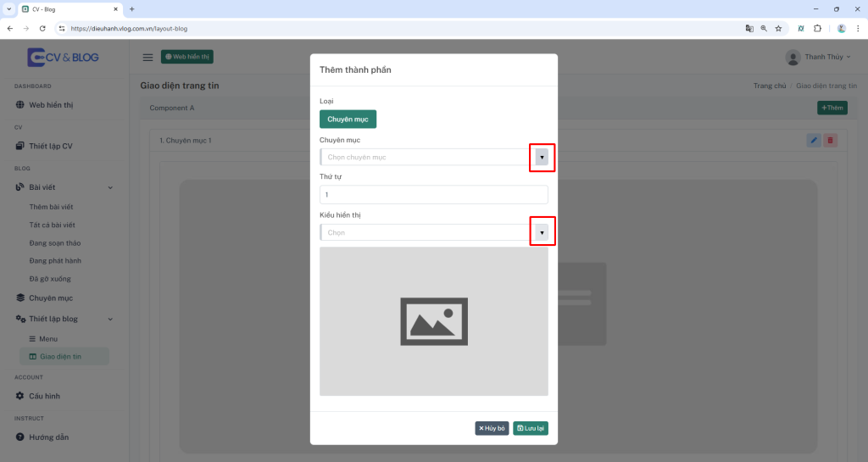
Task: Click the browser address bar URL
Action: [129, 28]
